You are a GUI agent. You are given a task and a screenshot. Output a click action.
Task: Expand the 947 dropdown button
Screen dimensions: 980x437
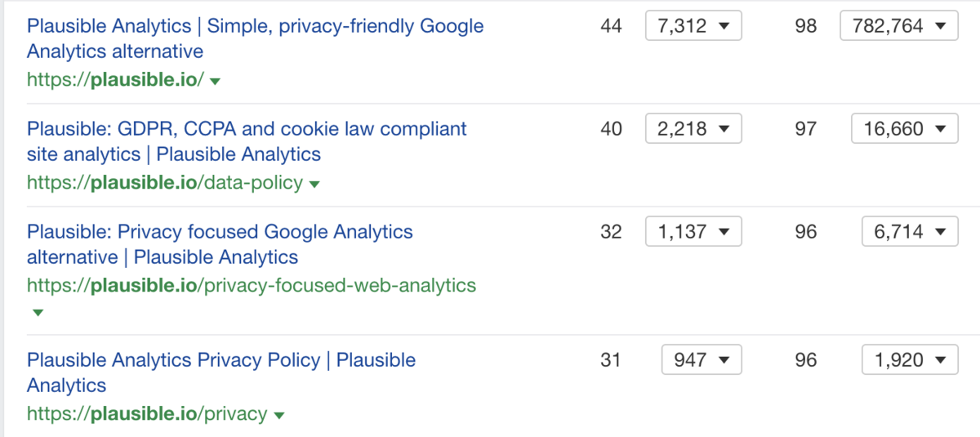[700, 359]
